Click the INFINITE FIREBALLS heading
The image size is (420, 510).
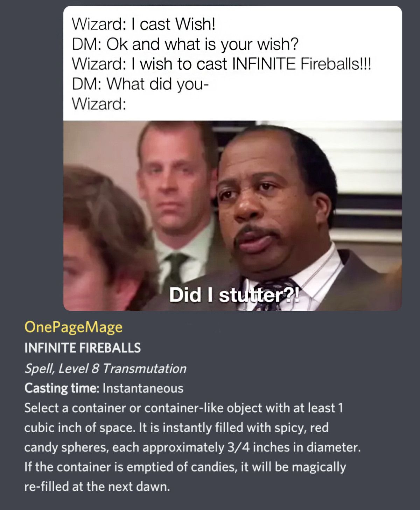coord(83,348)
